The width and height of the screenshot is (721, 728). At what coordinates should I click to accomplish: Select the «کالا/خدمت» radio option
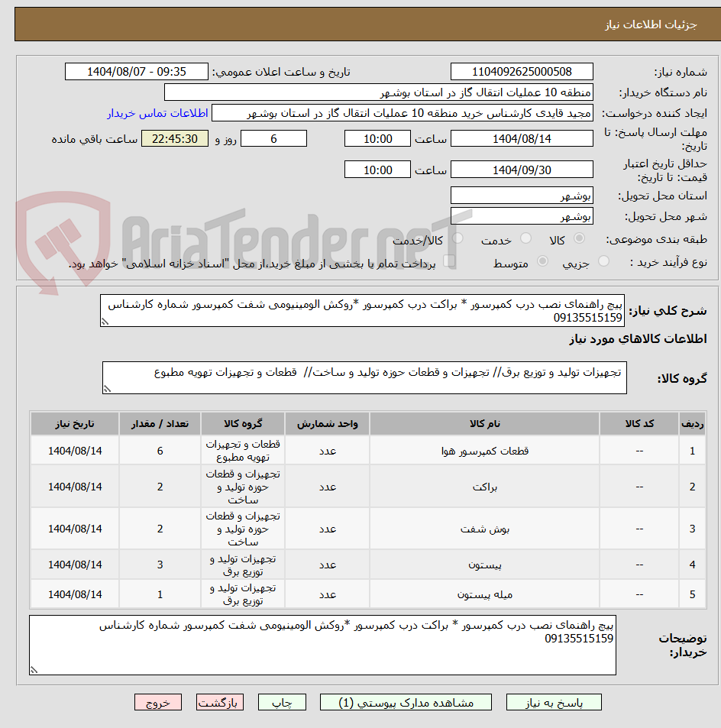pyautogui.click(x=456, y=238)
